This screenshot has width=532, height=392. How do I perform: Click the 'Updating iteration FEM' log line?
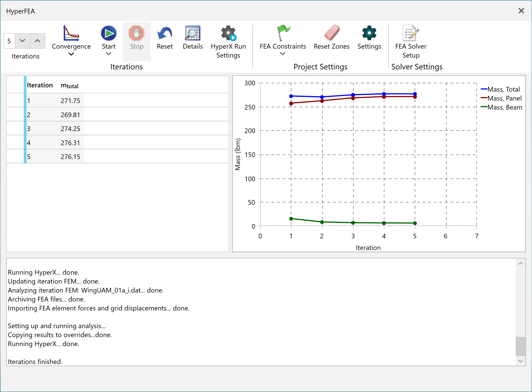pyautogui.click(x=54, y=281)
